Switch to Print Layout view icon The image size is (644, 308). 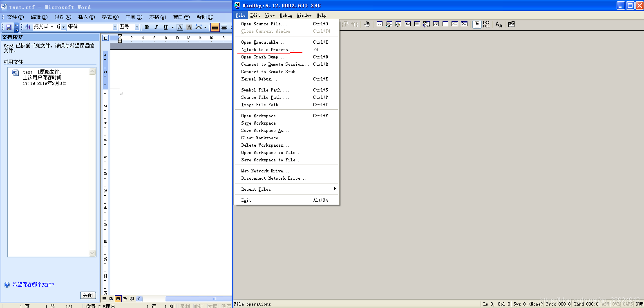coord(118,299)
